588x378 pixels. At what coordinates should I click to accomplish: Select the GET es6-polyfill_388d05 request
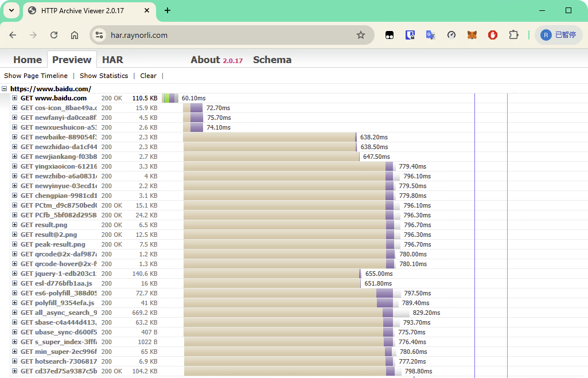(x=59, y=293)
